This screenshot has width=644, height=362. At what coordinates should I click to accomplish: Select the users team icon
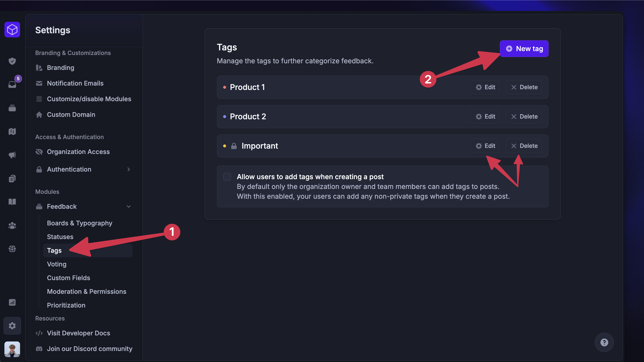(x=12, y=226)
